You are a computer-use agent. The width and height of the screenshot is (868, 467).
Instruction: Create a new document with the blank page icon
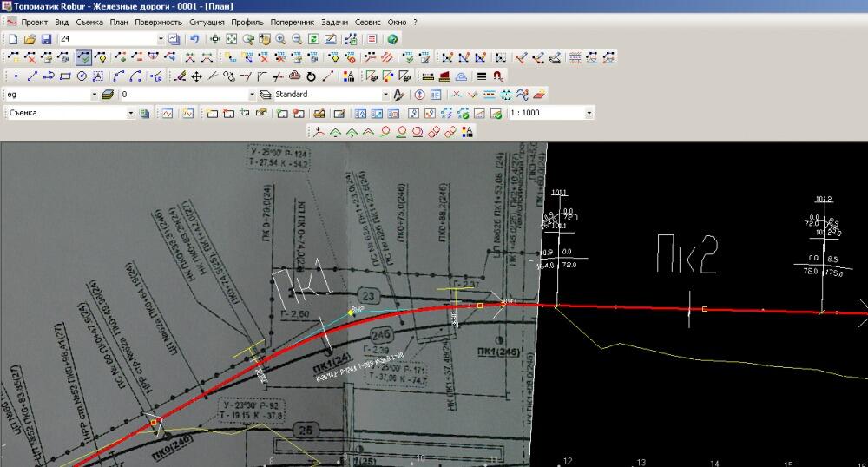tap(13, 39)
